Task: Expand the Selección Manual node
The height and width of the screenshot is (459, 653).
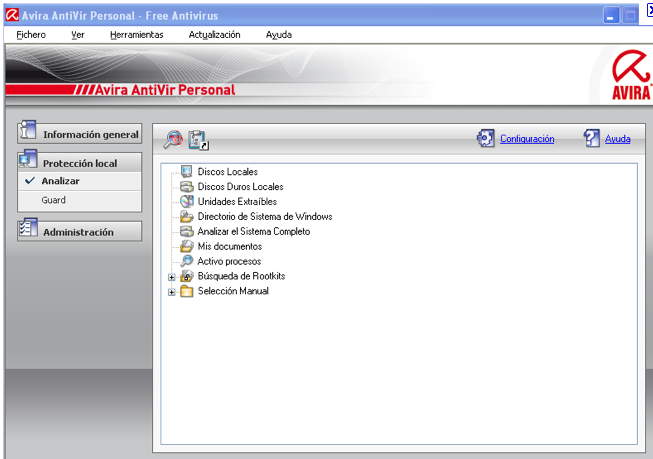Action: point(172,292)
